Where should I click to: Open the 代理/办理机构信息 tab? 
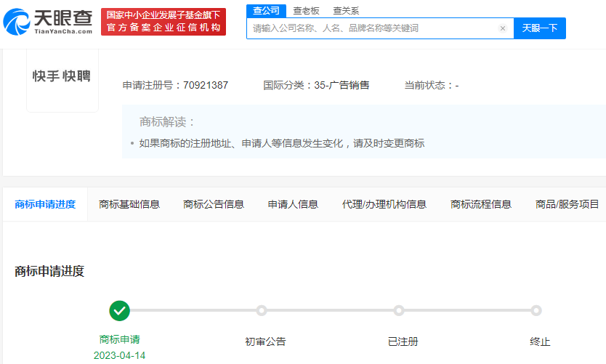tap(384, 204)
